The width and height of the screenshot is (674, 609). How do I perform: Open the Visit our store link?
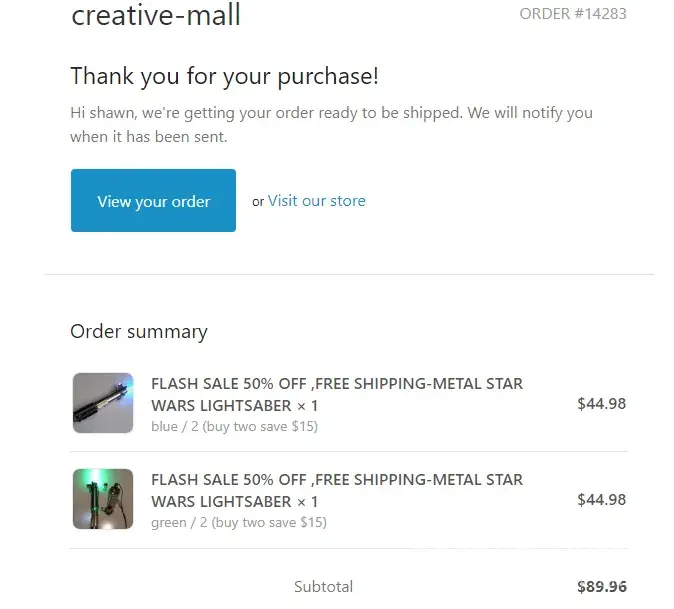(x=316, y=201)
